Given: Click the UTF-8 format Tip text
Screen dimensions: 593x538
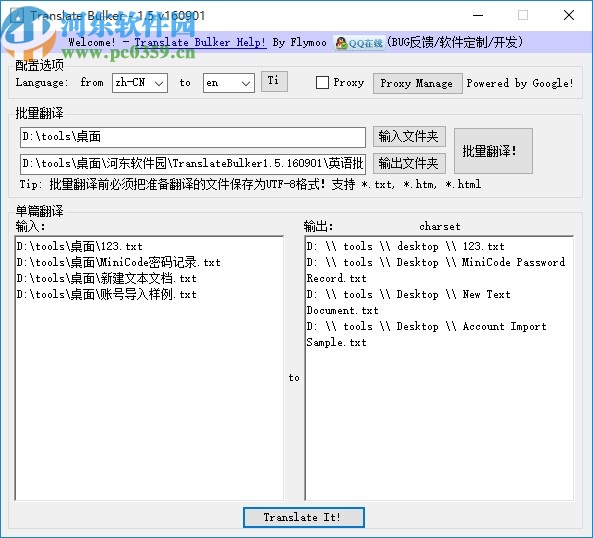Looking at the screenshot, I should point(250,185).
